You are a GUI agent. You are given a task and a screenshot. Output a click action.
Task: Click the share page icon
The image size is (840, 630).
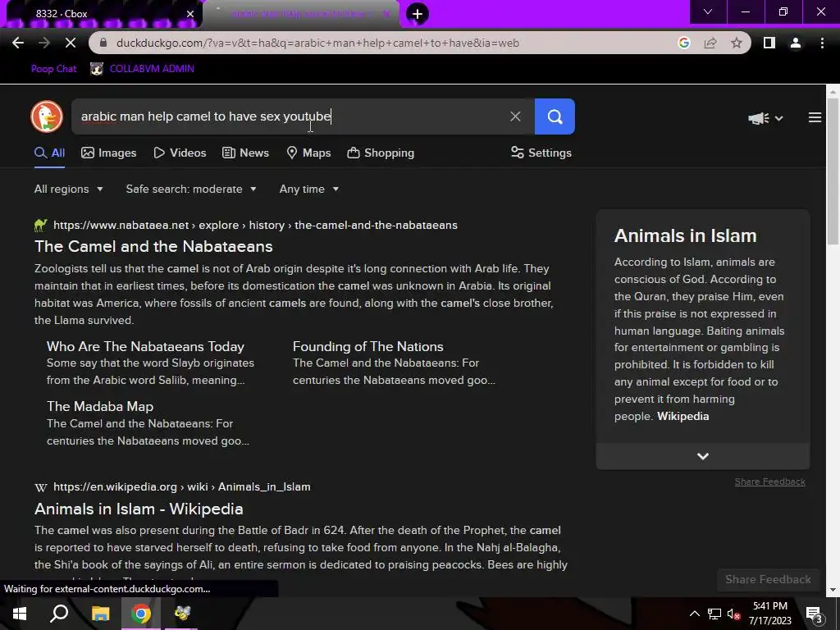tap(710, 43)
